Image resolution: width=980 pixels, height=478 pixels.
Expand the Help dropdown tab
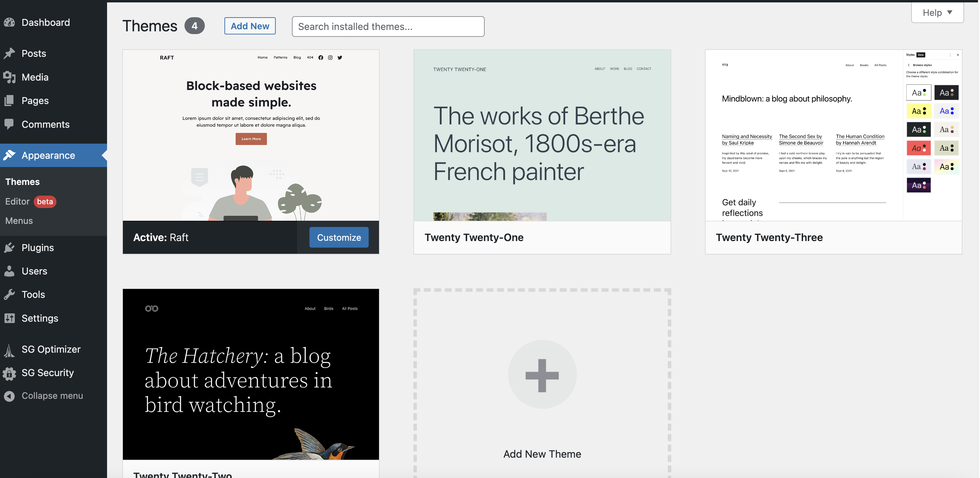[x=937, y=12]
